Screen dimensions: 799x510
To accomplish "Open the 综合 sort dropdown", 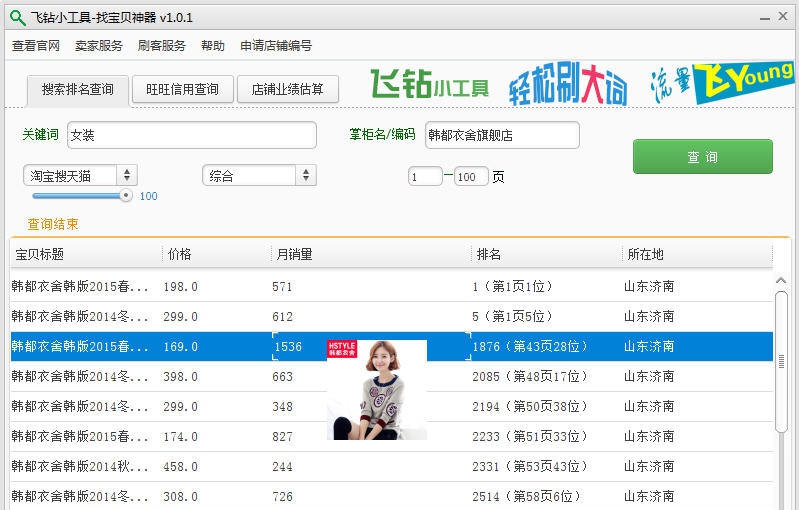I will coord(259,176).
